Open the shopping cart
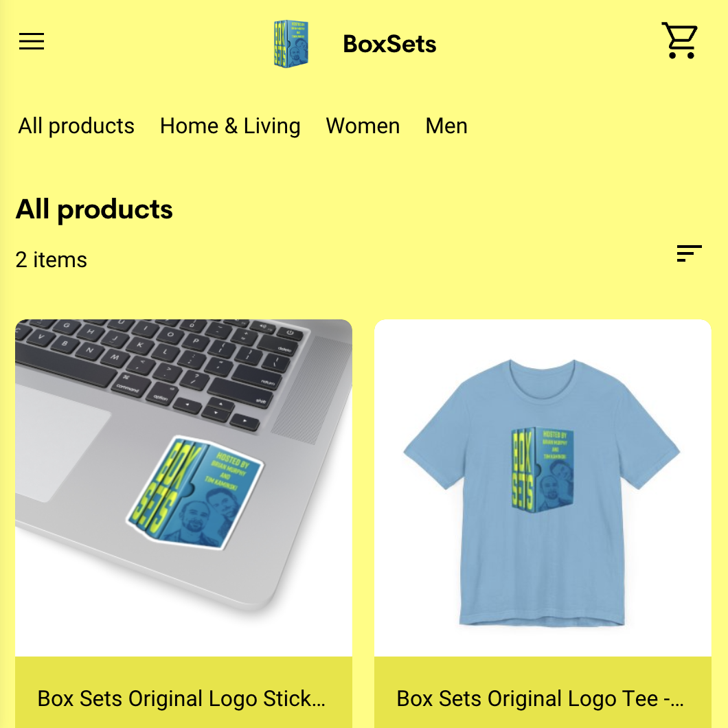728x728 pixels. point(679,41)
